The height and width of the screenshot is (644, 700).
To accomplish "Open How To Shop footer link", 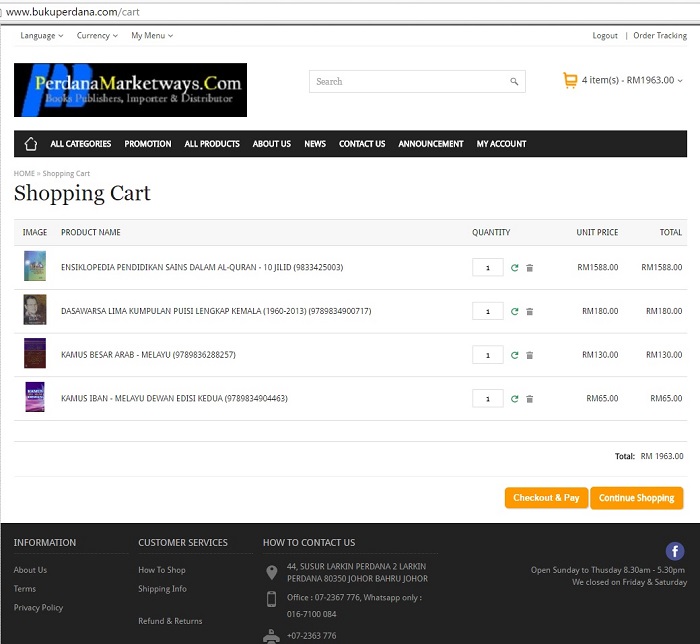I will click(x=162, y=570).
